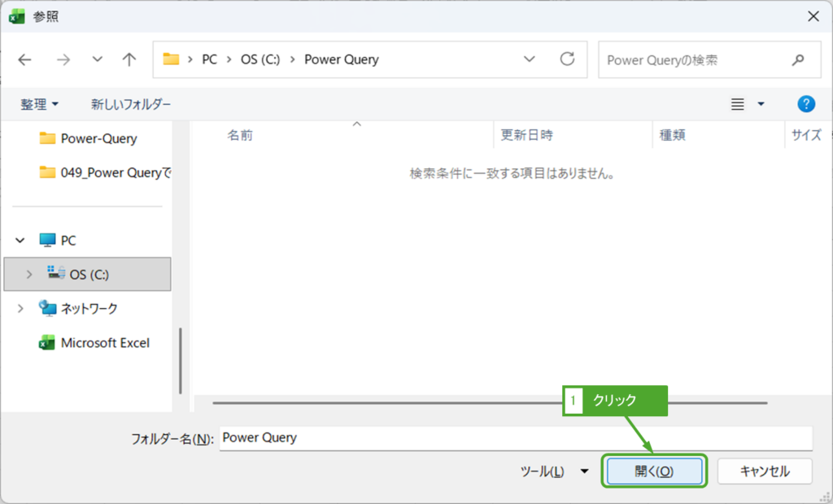Select Microsoft Excel in the navigation pane

[x=105, y=343]
